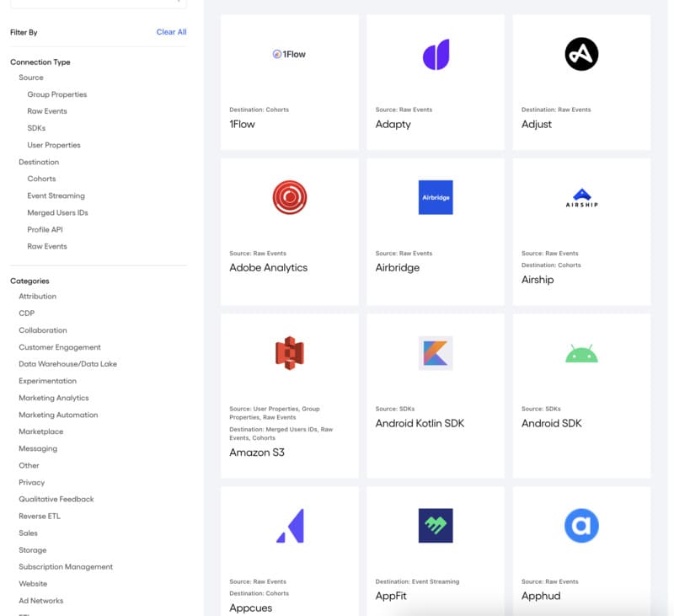The width and height of the screenshot is (674, 616).
Task: Filter by SDKs source
Action: (36, 128)
